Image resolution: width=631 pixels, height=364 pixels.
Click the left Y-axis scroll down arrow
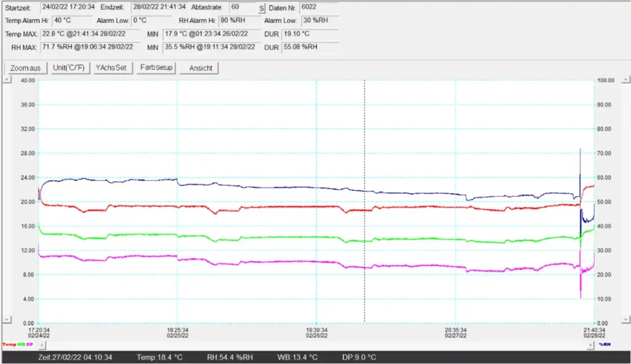[x=7, y=320]
